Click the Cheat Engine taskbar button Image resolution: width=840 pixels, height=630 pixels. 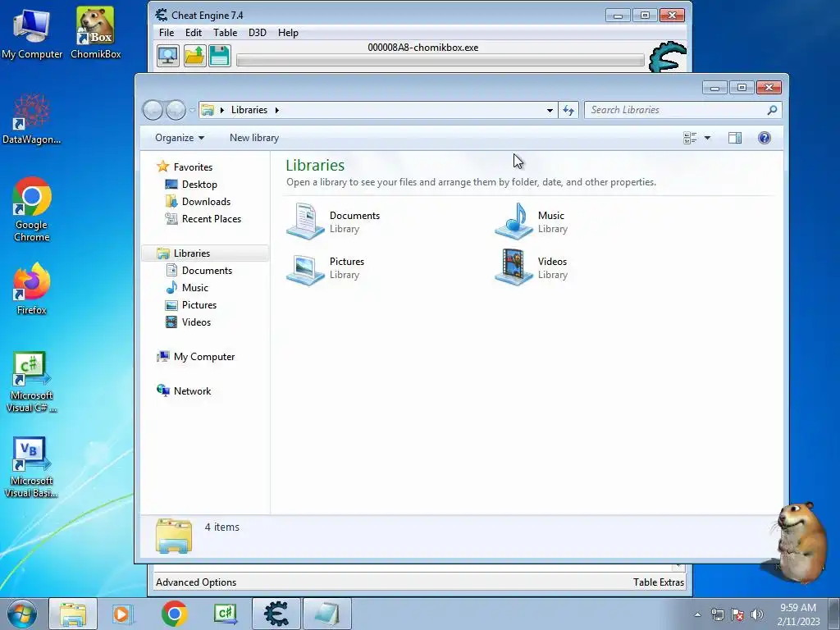pos(276,614)
